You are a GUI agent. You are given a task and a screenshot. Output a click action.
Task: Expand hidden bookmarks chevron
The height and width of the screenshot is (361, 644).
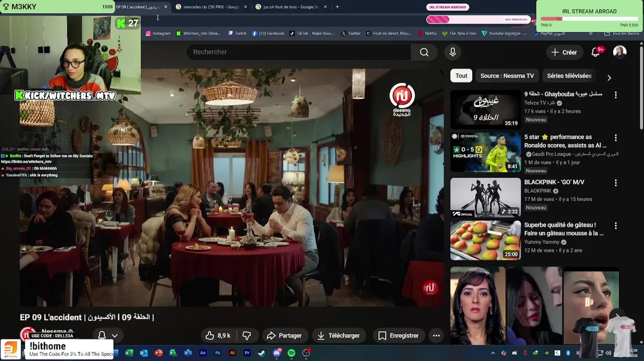click(591, 34)
